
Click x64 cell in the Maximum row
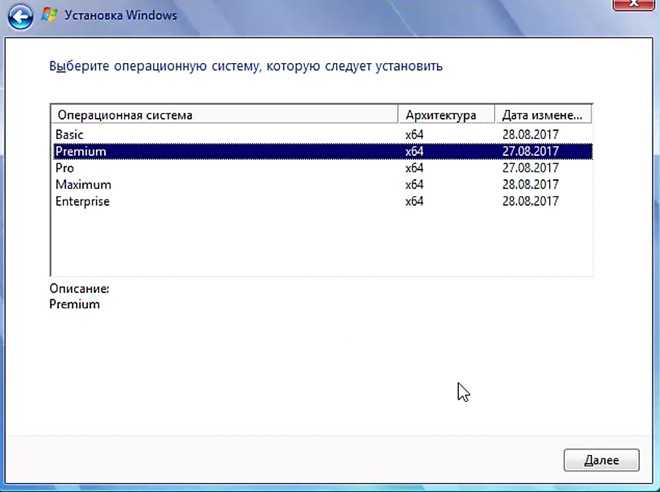click(x=414, y=185)
